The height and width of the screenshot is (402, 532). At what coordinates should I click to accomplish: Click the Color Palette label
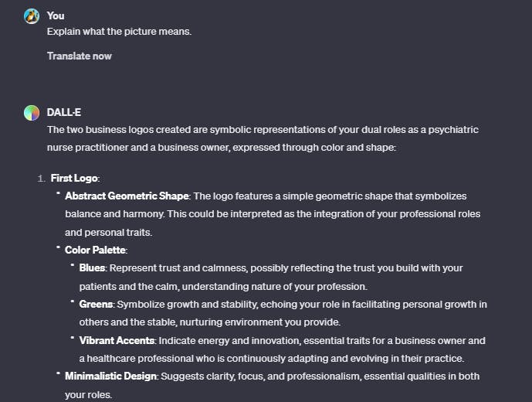coord(96,250)
